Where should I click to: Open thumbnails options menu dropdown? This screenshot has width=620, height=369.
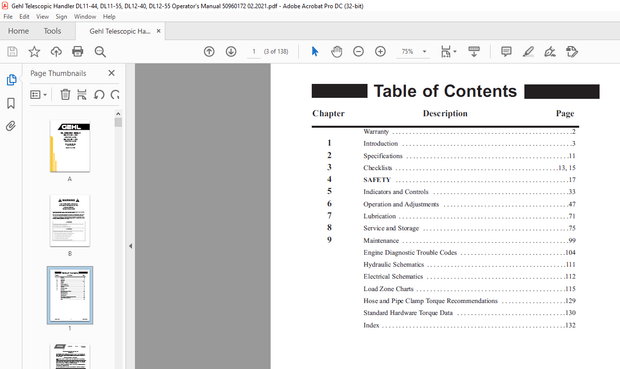tap(39, 95)
